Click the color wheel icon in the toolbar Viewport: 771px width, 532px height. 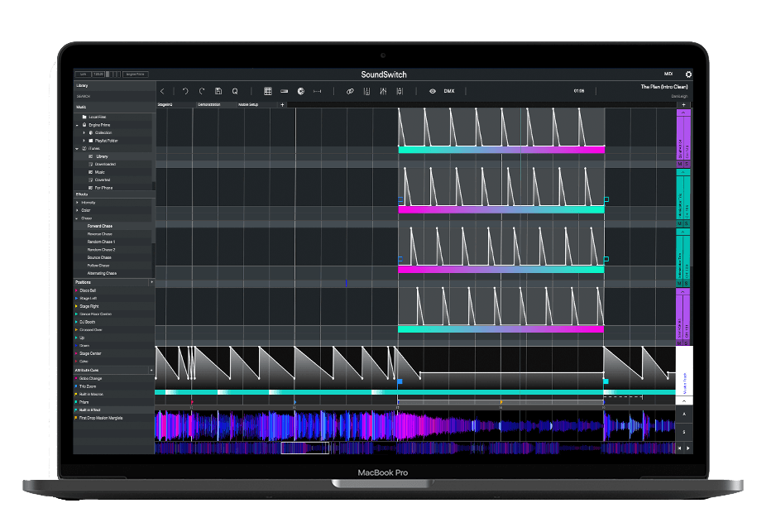tap(302, 91)
